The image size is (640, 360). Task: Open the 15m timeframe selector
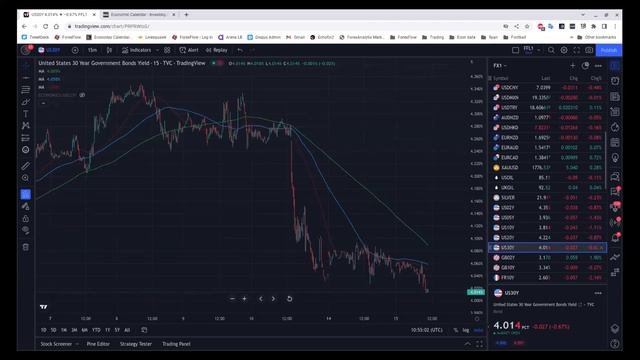click(92, 50)
